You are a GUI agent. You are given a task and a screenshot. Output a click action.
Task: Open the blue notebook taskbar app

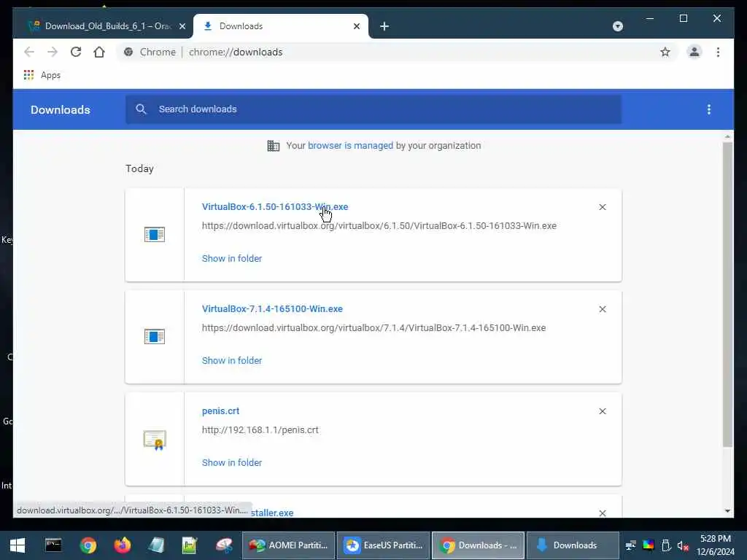coord(156,545)
